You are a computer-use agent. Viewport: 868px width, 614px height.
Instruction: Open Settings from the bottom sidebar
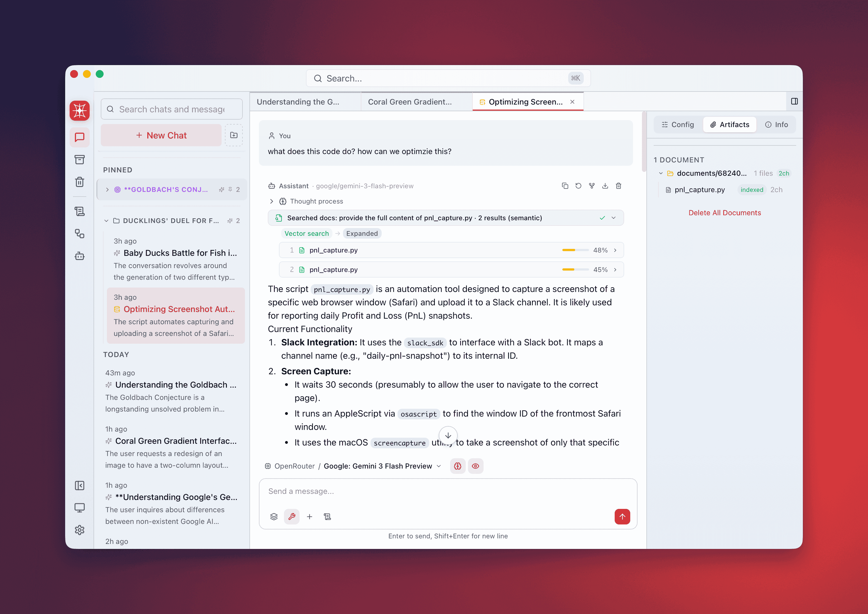tap(79, 530)
